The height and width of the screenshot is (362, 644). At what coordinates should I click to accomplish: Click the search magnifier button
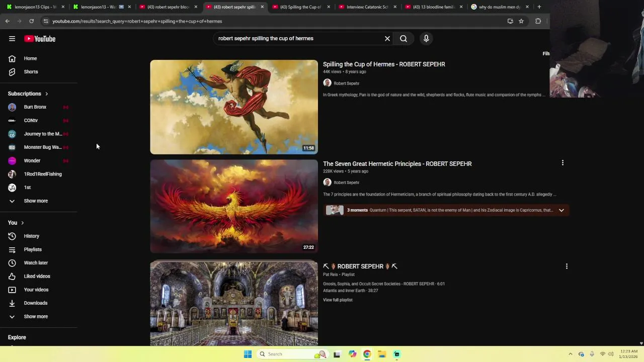404,39
